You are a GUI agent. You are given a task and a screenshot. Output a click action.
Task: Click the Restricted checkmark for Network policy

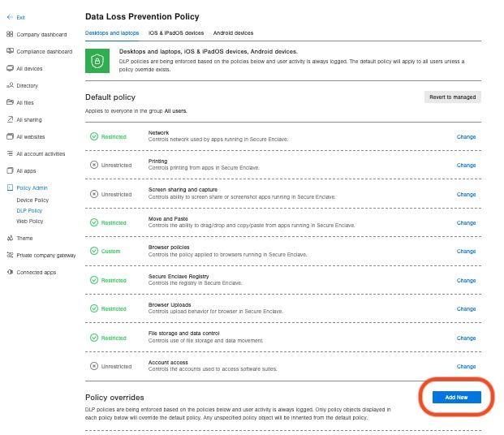(x=94, y=136)
